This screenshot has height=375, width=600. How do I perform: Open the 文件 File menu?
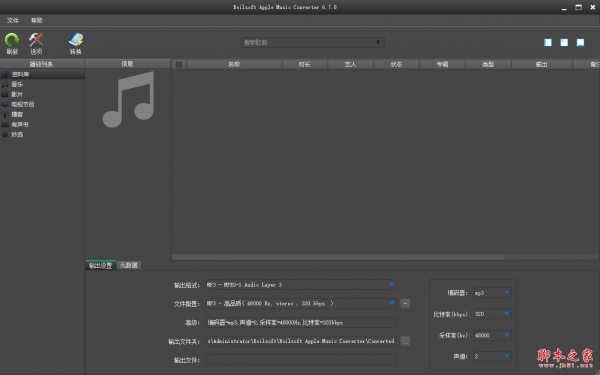(13, 20)
